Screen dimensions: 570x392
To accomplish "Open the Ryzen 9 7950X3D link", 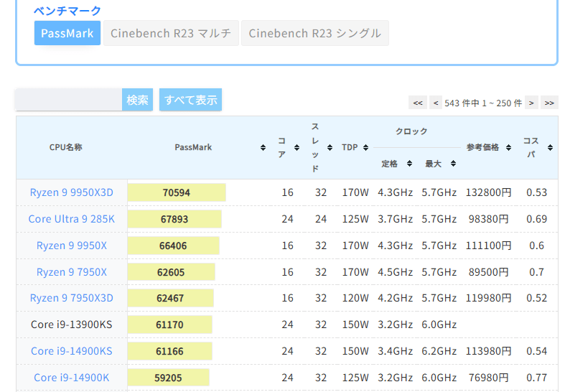I will tap(72, 298).
